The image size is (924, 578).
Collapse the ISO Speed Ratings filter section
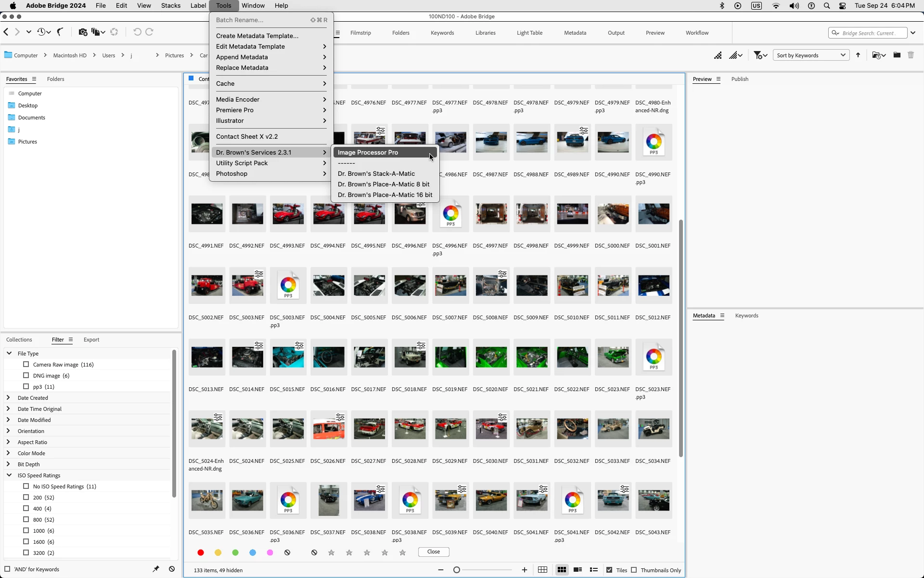tap(9, 475)
